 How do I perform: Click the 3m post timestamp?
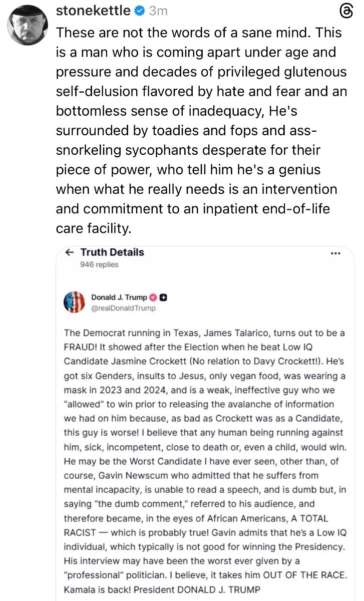pyautogui.click(x=159, y=11)
